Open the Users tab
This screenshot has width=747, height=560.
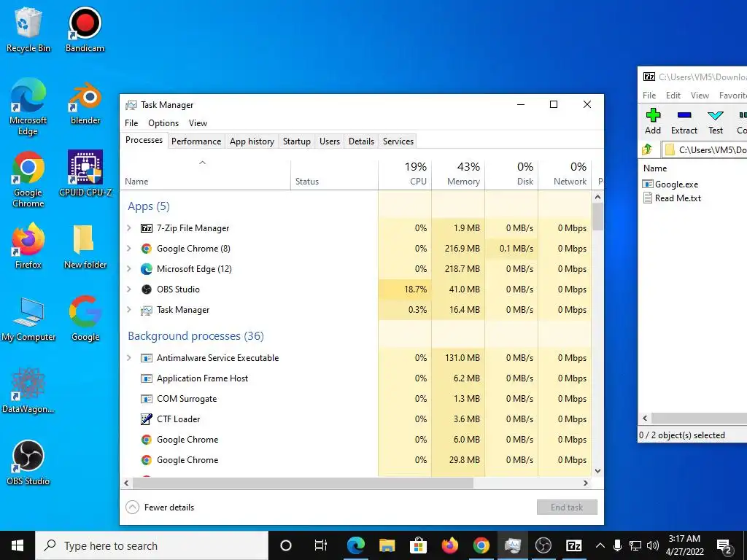(x=330, y=141)
